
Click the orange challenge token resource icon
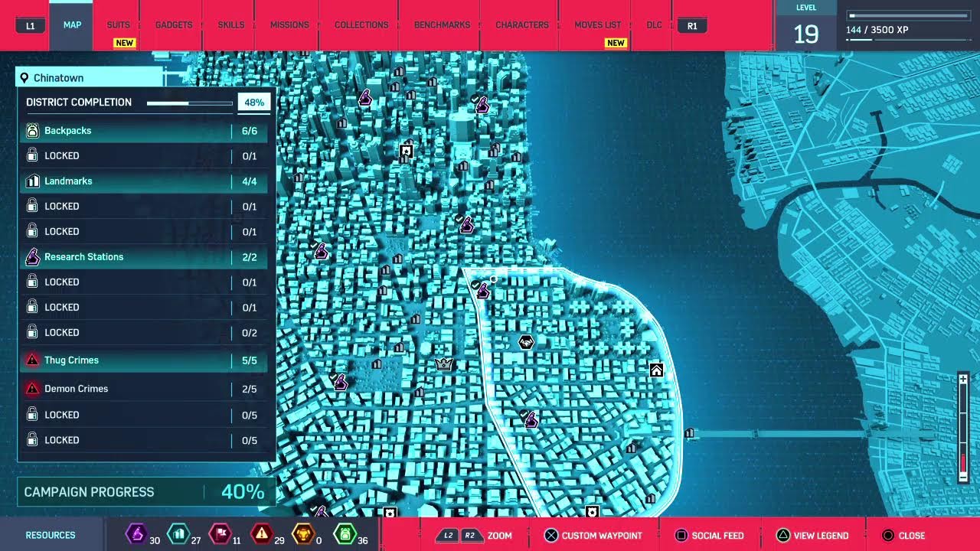[x=304, y=533]
